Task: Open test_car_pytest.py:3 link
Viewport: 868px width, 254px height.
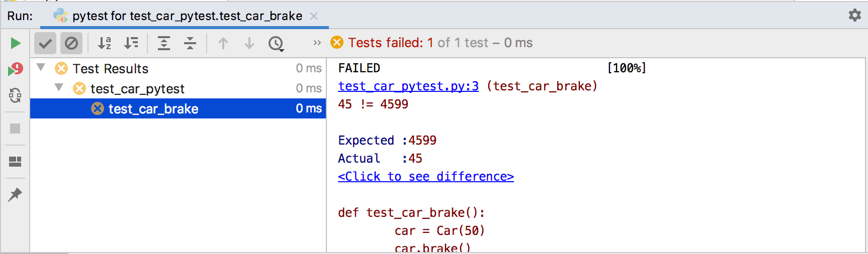Action: [x=408, y=86]
